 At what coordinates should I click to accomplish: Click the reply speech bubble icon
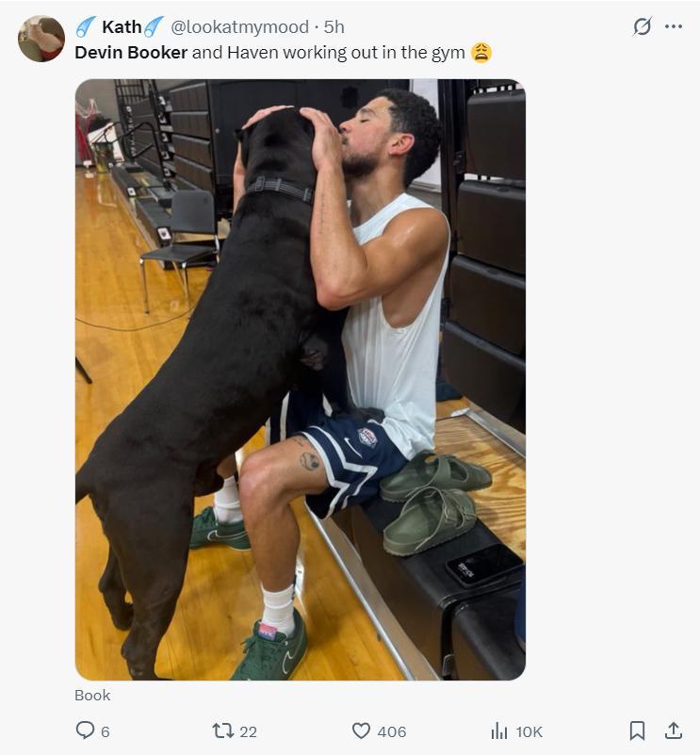pyautogui.click(x=85, y=730)
